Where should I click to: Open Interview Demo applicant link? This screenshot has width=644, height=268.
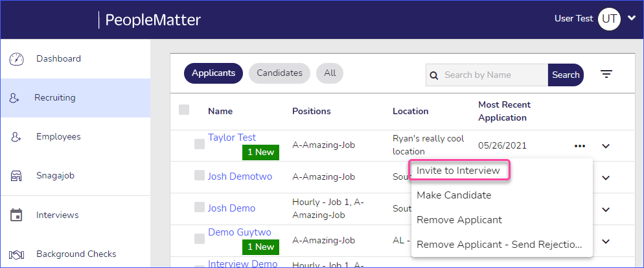(x=243, y=263)
